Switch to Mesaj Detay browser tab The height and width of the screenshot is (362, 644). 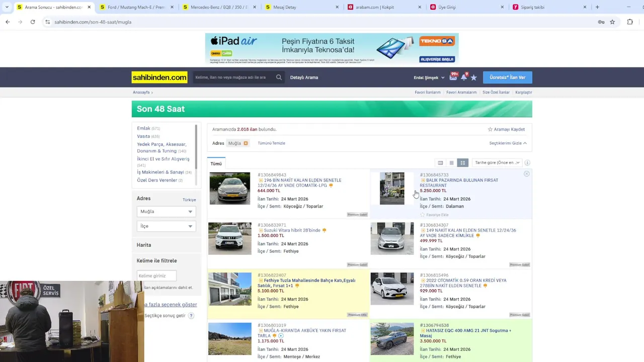[x=301, y=7]
